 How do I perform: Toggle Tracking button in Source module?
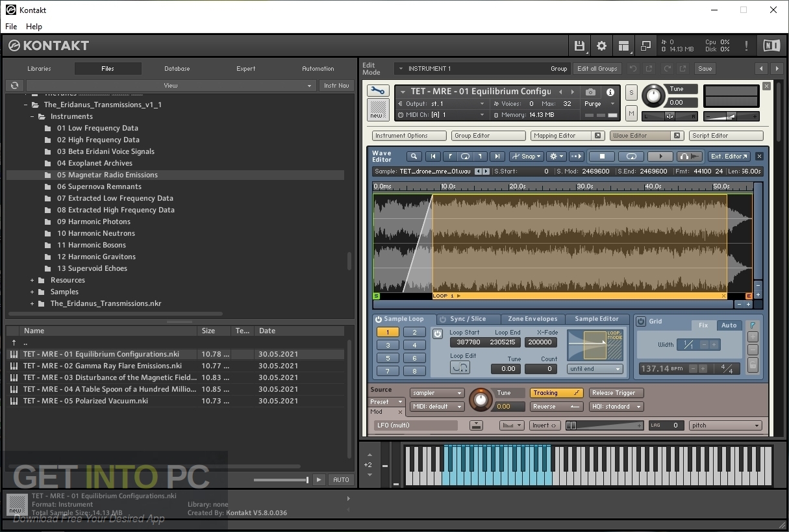557,393
